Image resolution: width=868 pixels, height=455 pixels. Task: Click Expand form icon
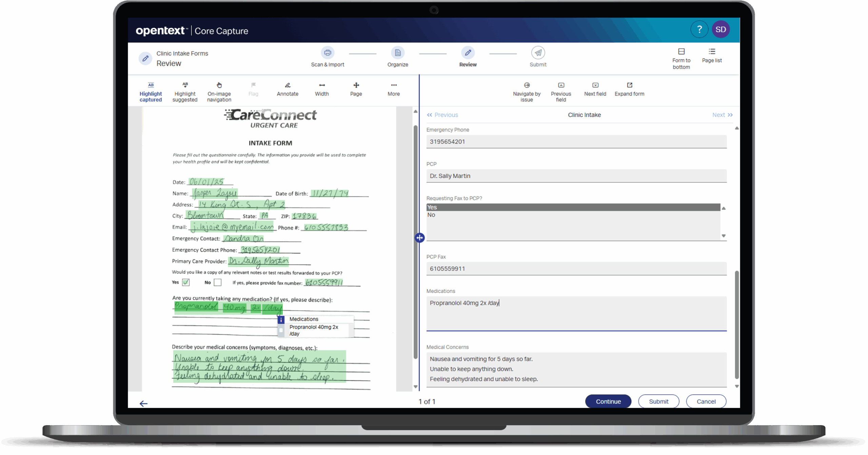coord(629,85)
